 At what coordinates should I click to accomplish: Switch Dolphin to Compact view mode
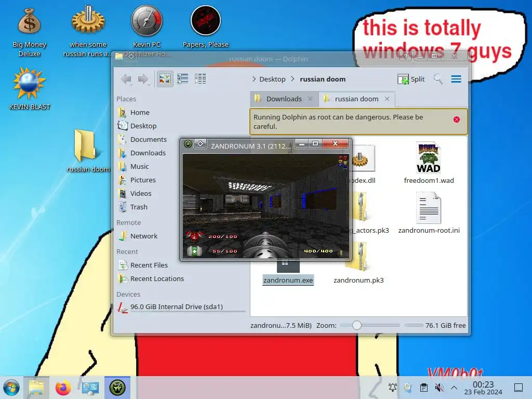182,79
